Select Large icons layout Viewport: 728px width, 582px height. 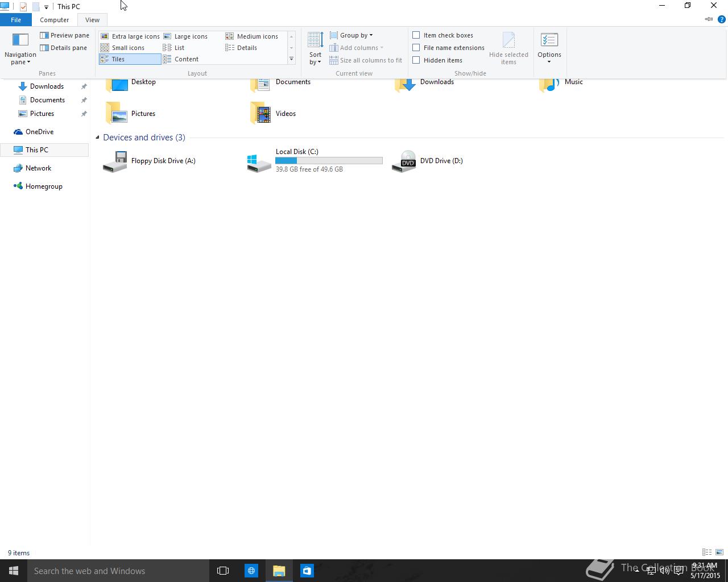click(185, 36)
